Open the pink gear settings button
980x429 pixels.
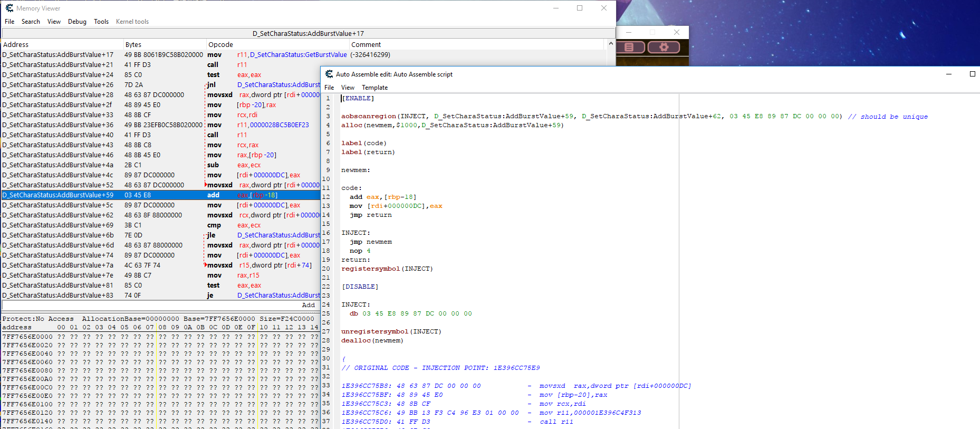click(664, 47)
